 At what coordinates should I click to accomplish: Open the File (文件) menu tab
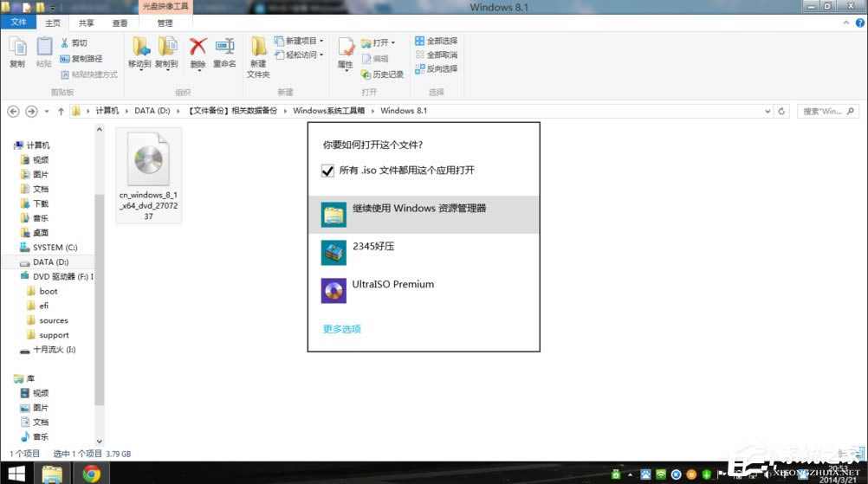pyautogui.click(x=18, y=23)
